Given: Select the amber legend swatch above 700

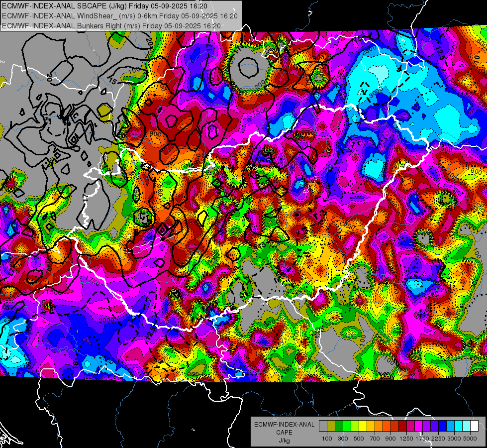Looking at the screenshot, I should [x=371, y=426].
